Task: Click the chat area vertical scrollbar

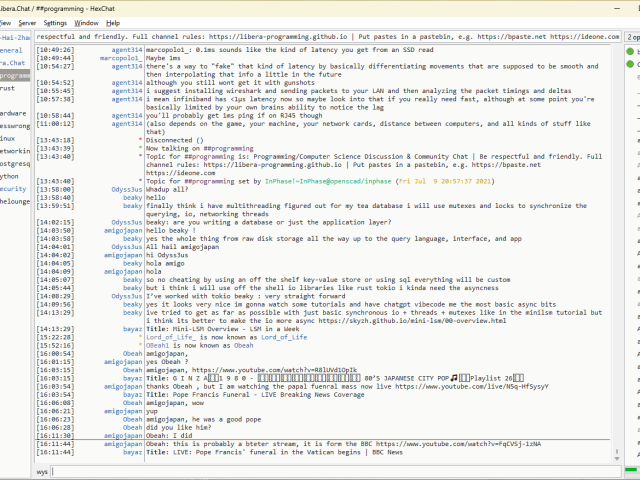Action: coord(617,250)
